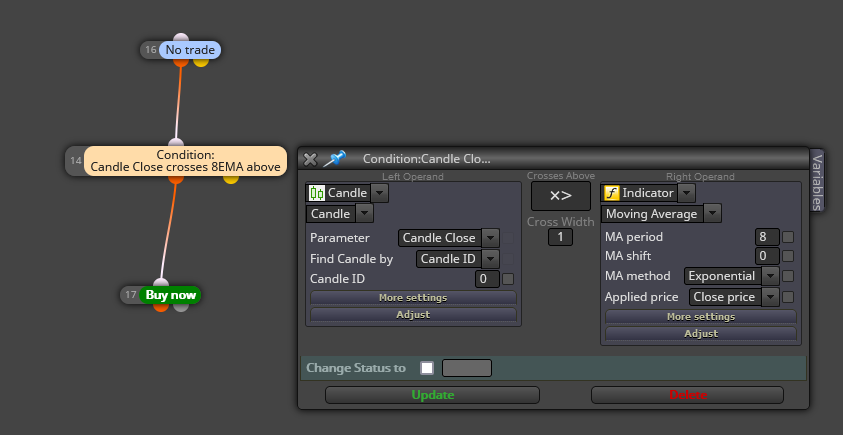
Task: Click the Candle ID value field
Action: coord(487,279)
